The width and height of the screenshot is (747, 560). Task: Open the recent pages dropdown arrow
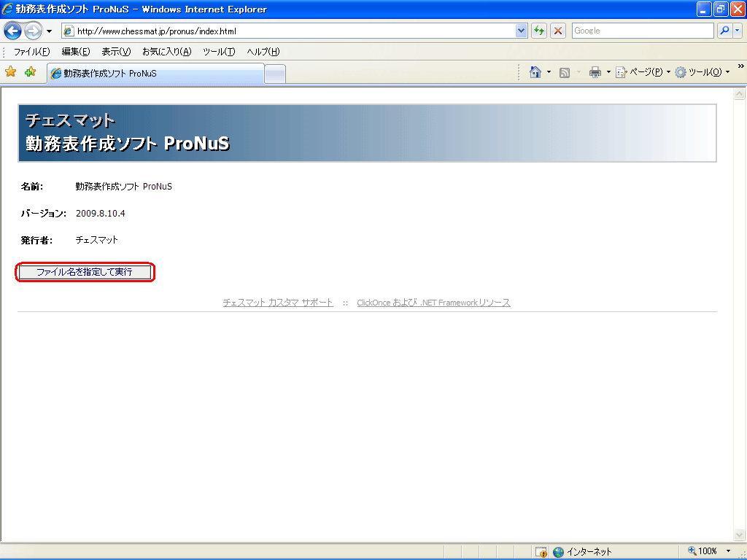[x=49, y=31]
